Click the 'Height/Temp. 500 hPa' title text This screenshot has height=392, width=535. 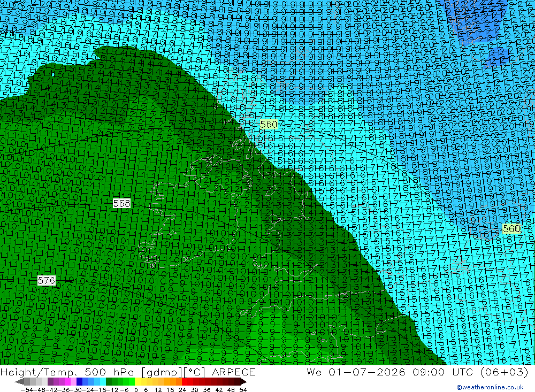tap(68, 372)
